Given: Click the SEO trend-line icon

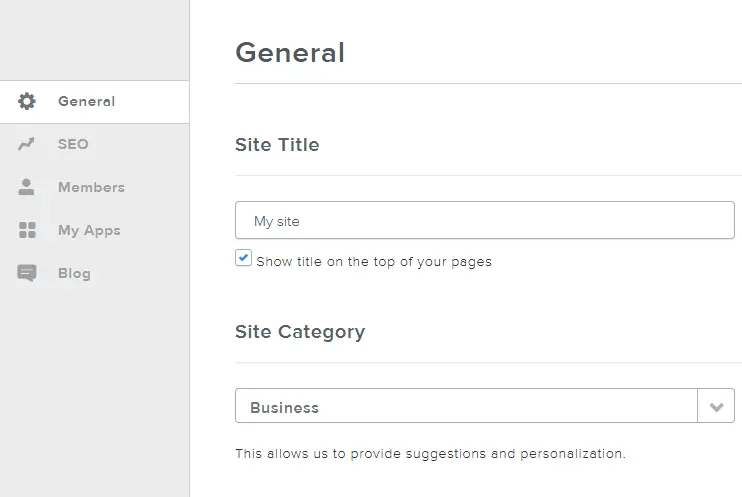Looking at the screenshot, I should coord(27,144).
